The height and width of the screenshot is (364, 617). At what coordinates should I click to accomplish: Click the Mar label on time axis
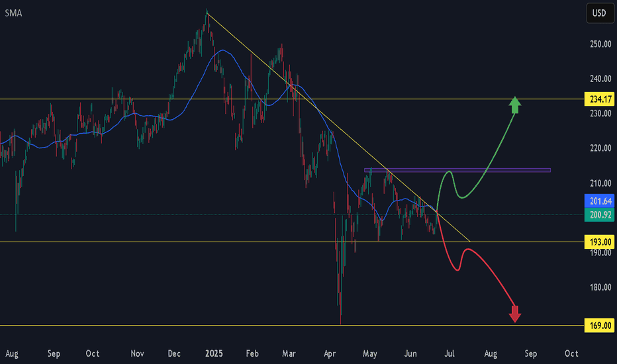click(289, 353)
